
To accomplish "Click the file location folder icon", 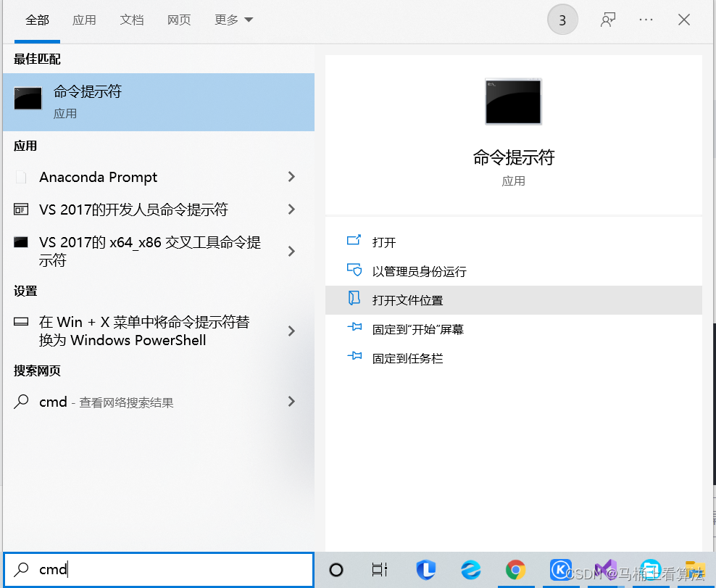I will pyautogui.click(x=354, y=298).
